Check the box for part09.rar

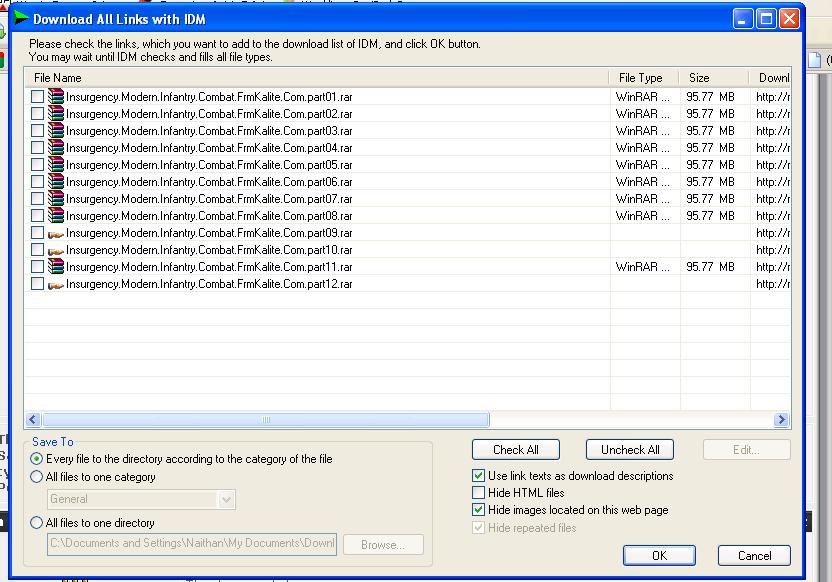pyautogui.click(x=37, y=232)
